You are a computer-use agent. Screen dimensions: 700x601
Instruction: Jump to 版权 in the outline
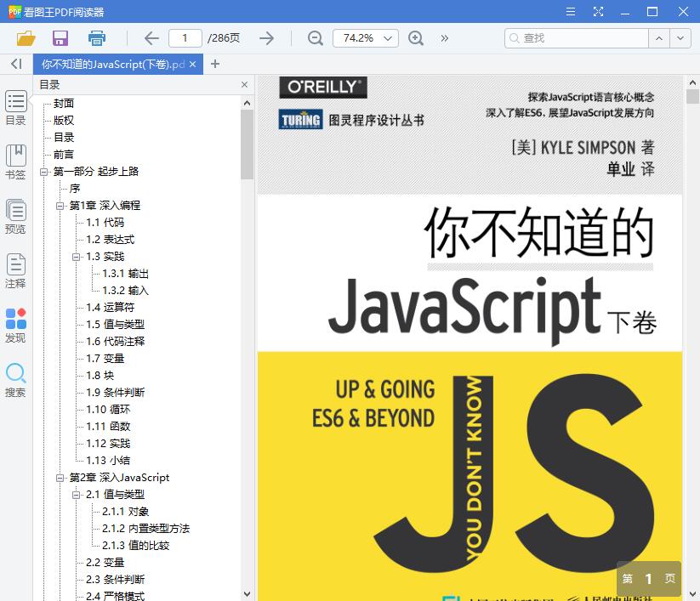coord(64,121)
